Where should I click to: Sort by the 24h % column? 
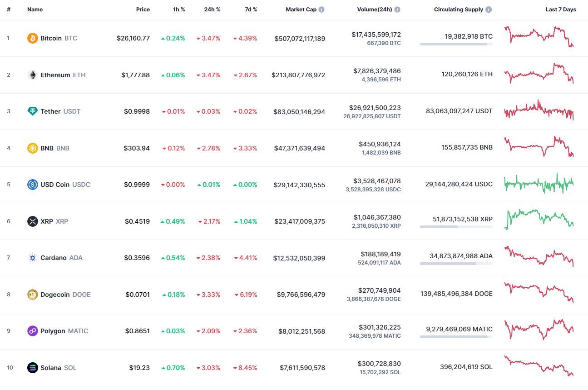click(x=212, y=10)
